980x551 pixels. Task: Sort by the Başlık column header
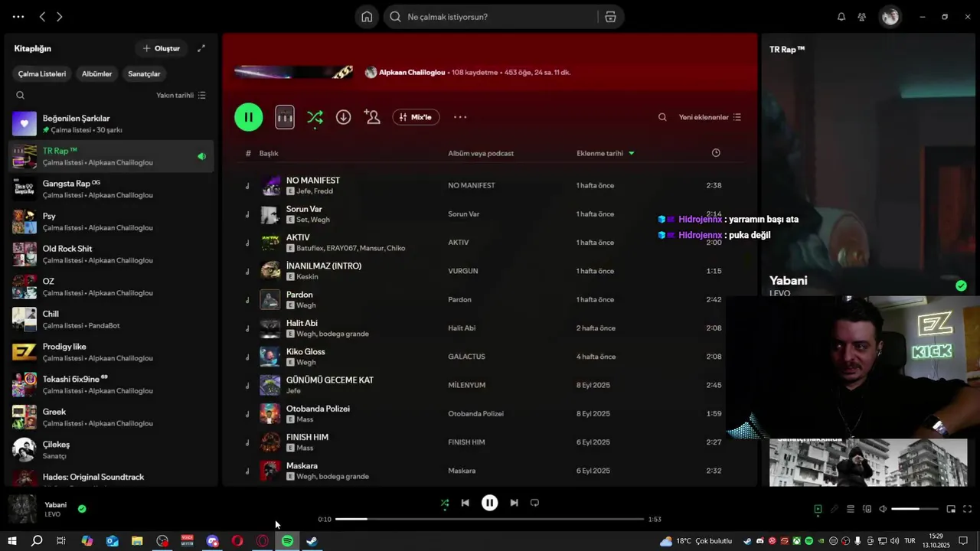click(x=269, y=153)
